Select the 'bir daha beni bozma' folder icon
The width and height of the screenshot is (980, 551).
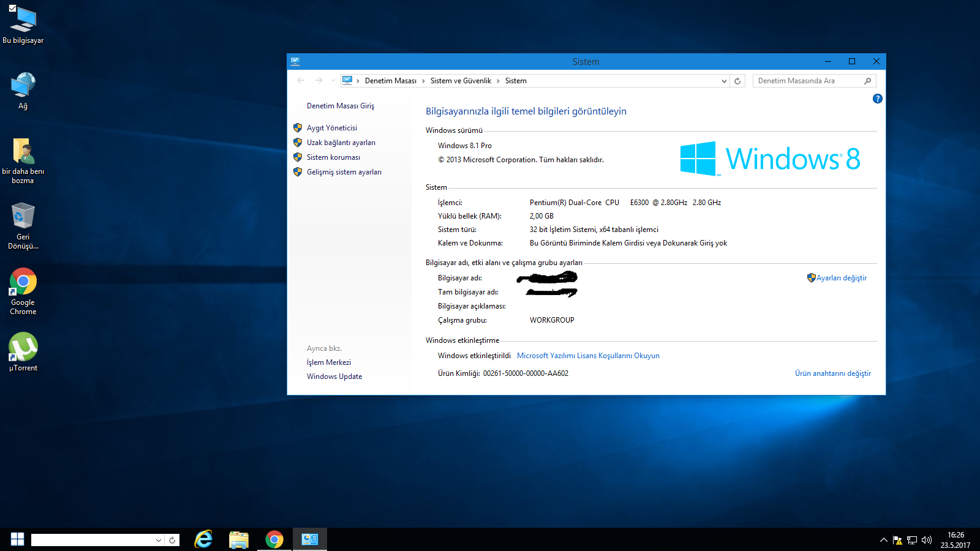pyautogui.click(x=23, y=161)
